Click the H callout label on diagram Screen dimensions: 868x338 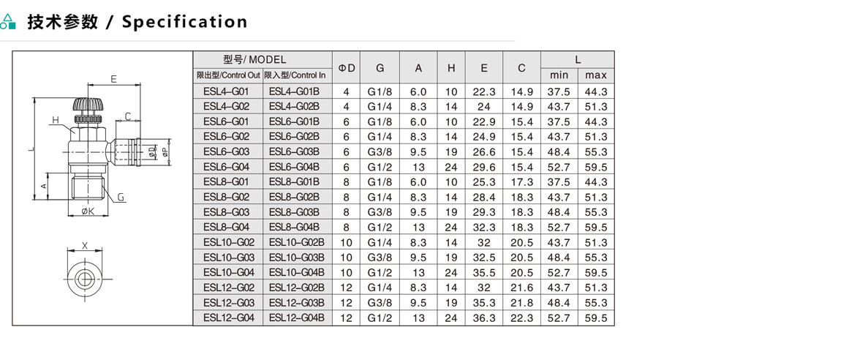point(56,121)
